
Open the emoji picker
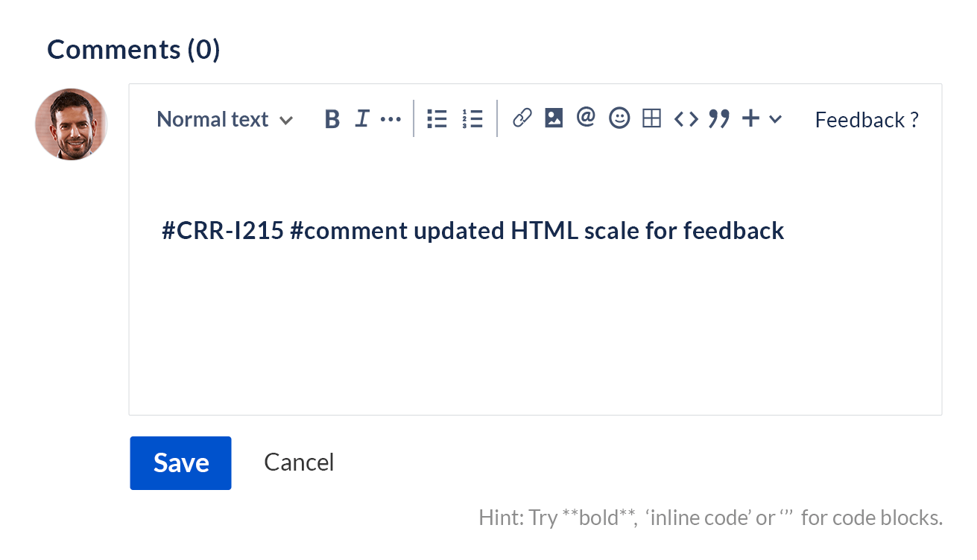click(x=619, y=118)
